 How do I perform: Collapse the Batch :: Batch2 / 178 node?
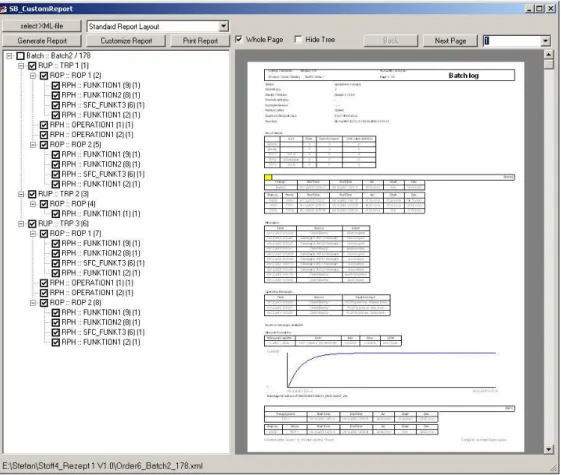coord(10,56)
